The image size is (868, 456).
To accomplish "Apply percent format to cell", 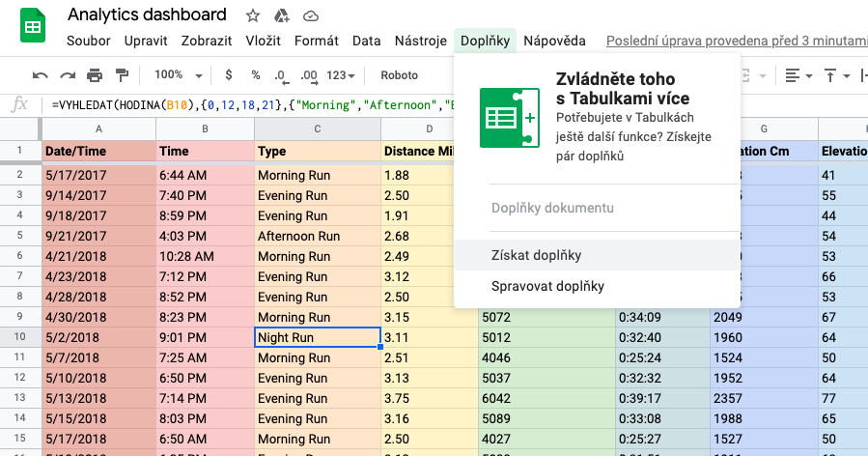I will [256, 75].
